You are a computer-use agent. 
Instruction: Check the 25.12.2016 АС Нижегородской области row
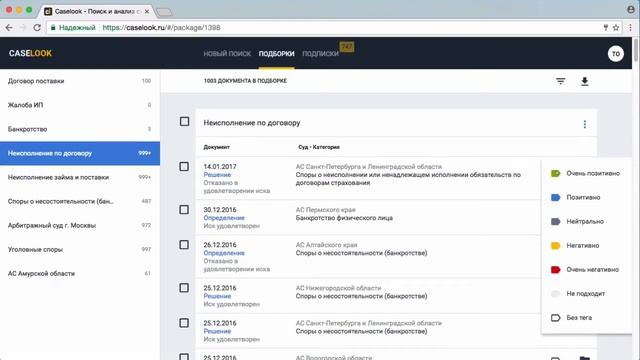[x=184, y=288]
